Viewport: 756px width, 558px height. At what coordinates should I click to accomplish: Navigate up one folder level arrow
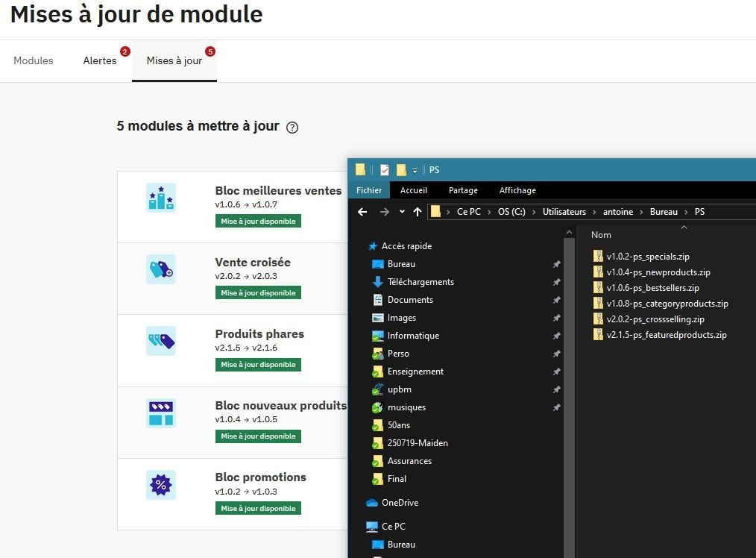418,212
